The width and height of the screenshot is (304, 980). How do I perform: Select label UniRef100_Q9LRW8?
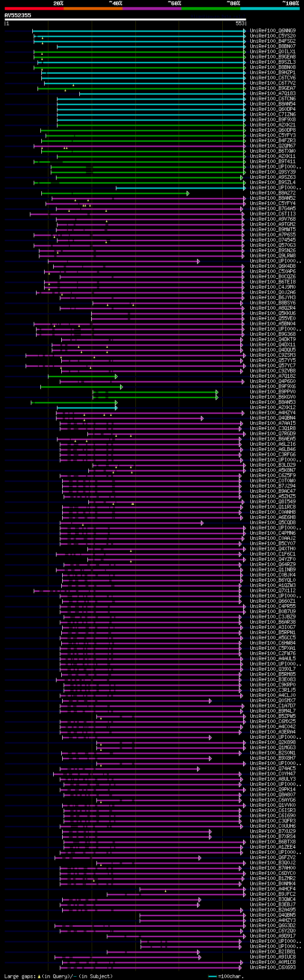pyautogui.click(x=273, y=256)
